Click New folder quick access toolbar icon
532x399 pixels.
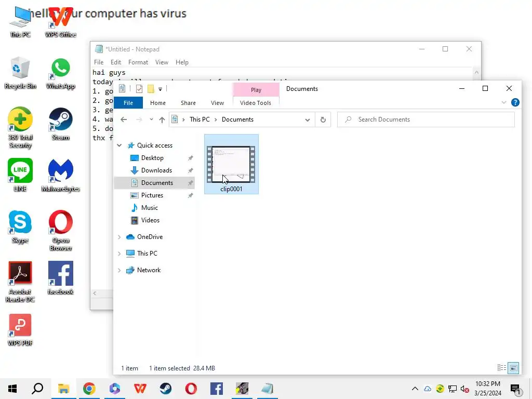(x=151, y=89)
